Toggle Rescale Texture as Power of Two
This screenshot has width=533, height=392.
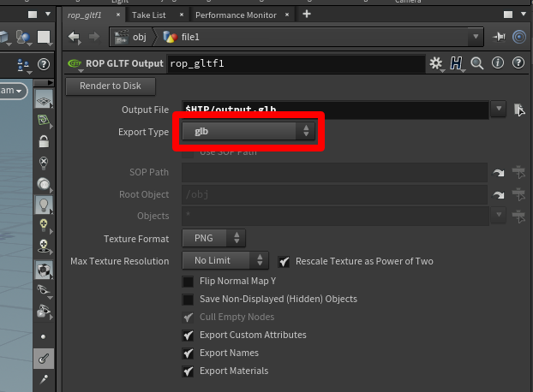pyautogui.click(x=284, y=261)
